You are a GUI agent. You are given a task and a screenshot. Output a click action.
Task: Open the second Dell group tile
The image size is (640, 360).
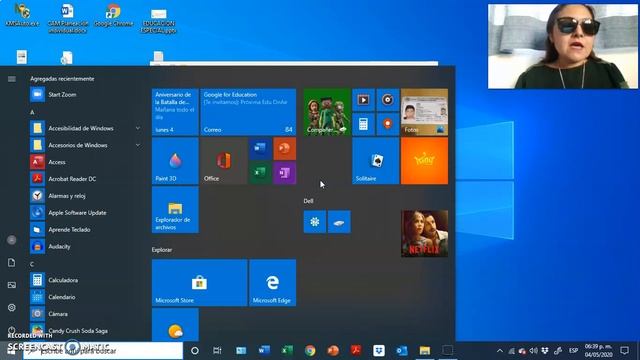339,222
